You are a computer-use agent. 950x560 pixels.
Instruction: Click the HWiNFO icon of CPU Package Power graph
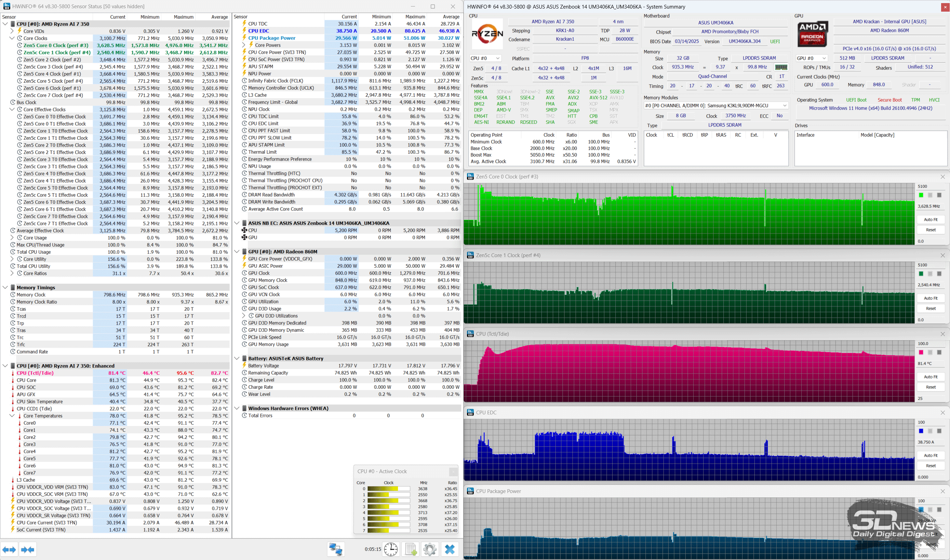pyautogui.click(x=470, y=491)
